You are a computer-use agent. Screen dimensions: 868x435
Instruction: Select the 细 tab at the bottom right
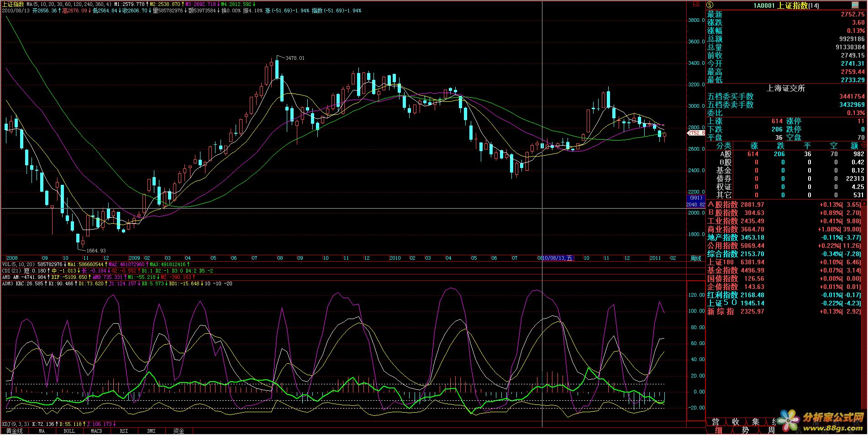click(719, 430)
